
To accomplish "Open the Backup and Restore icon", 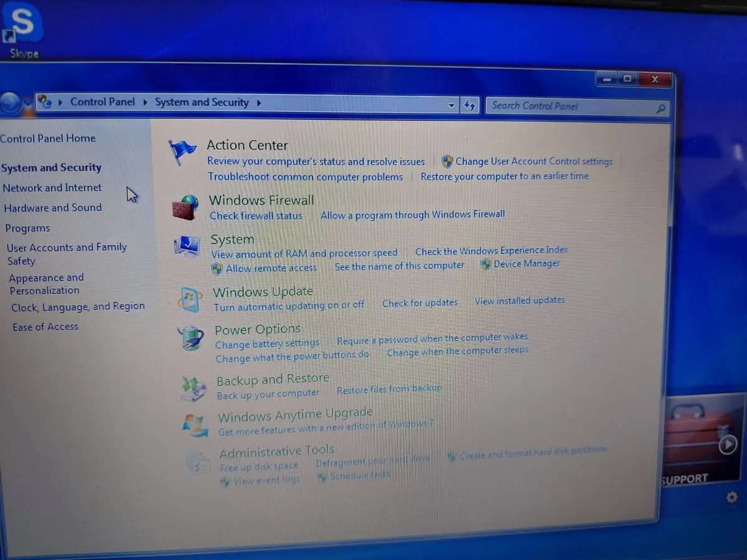I will 194,388.
